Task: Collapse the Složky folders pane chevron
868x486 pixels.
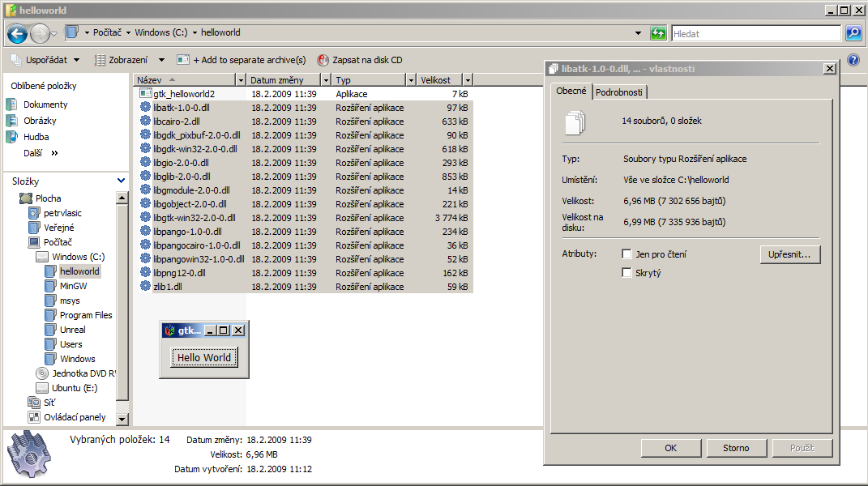Action: pos(121,181)
